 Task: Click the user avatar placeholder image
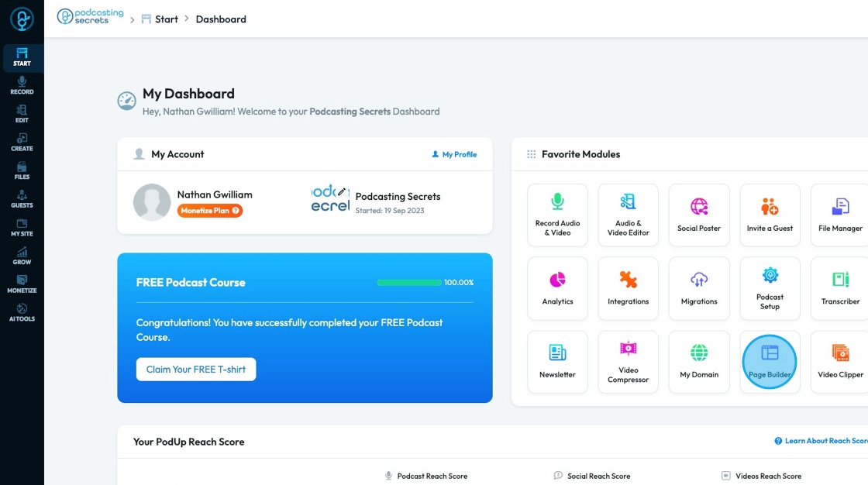tap(152, 202)
